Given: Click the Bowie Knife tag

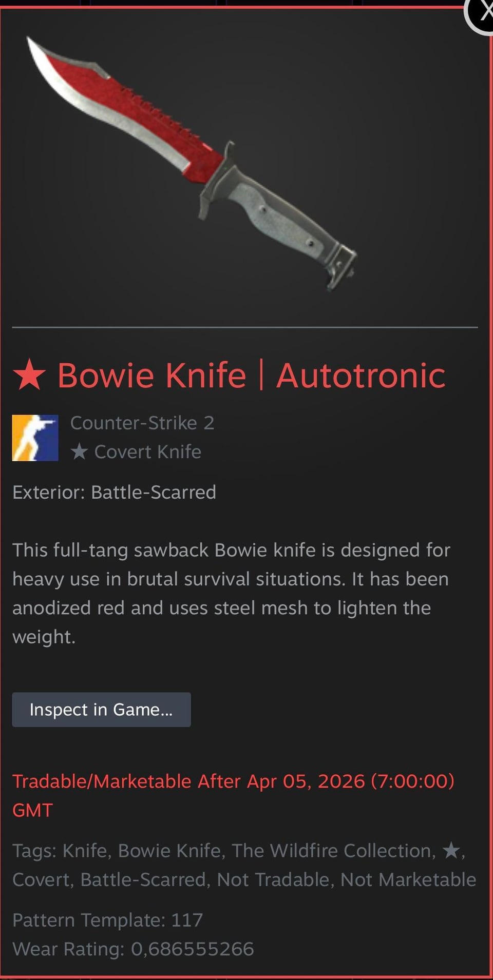Looking at the screenshot, I should point(169,851).
